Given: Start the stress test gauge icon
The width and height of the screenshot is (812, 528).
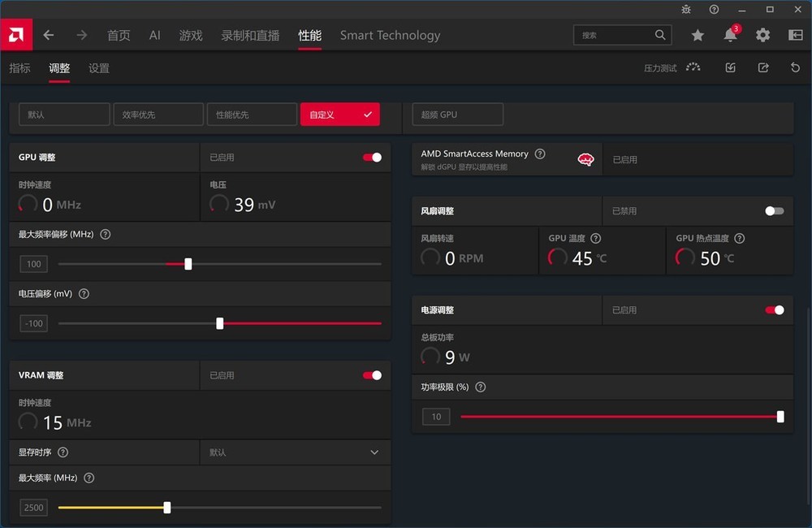Looking at the screenshot, I should click(693, 67).
